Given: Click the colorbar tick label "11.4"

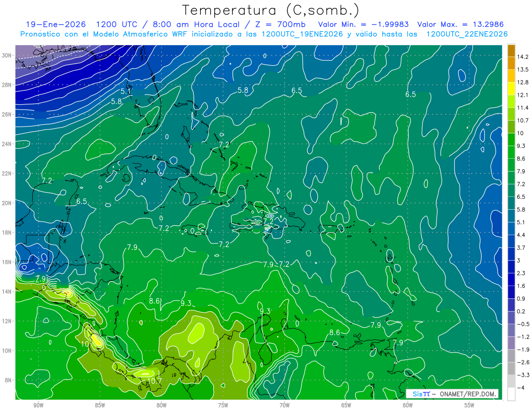Looking at the screenshot, I should click(523, 108).
